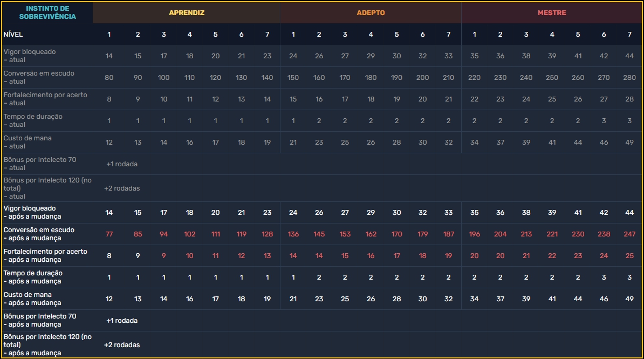Image resolution: width=644 pixels, height=359 pixels.
Task: Click current vigor bloqueado value 44
Action: pyautogui.click(x=629, y=56)
